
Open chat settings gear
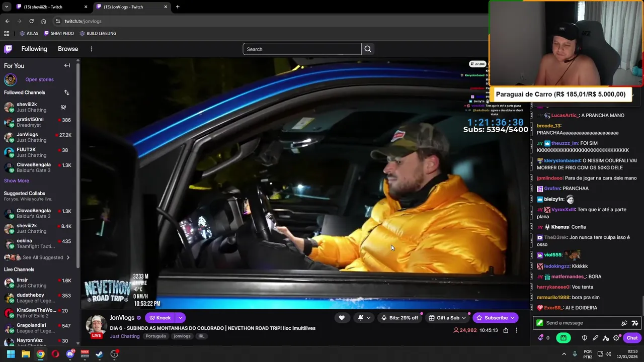616,338
